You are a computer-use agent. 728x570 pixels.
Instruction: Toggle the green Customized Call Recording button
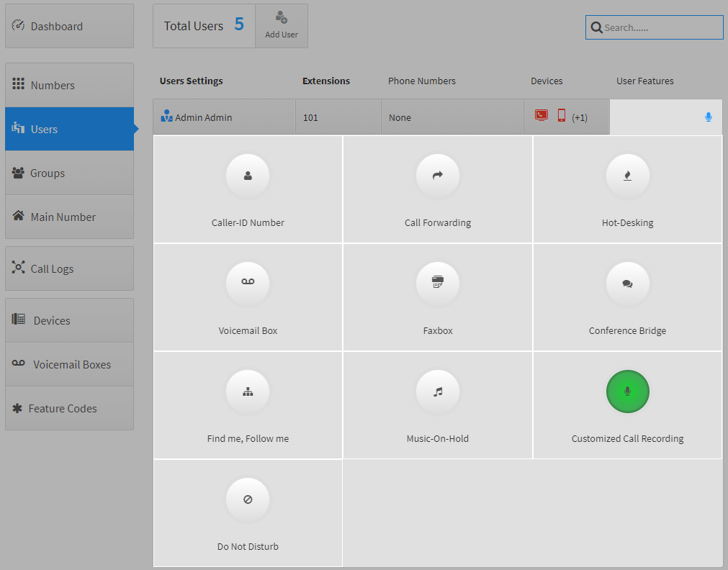[x=627, y=392]
